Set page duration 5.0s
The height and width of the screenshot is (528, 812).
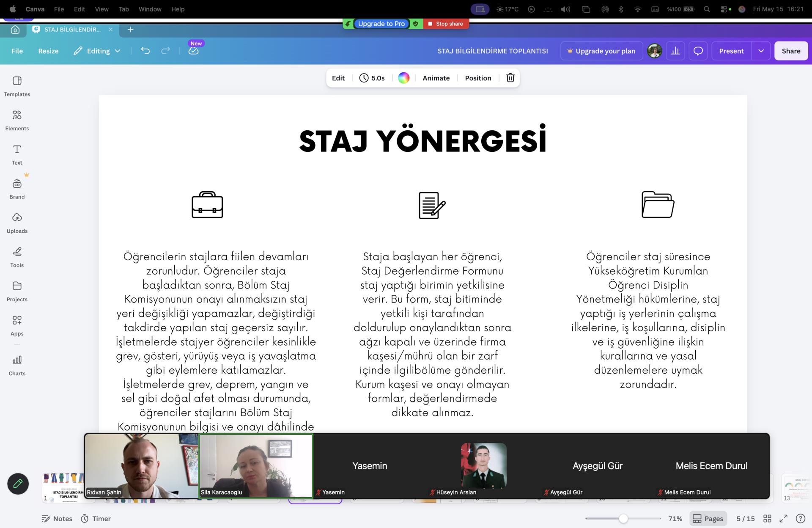[x=372, y=78]
